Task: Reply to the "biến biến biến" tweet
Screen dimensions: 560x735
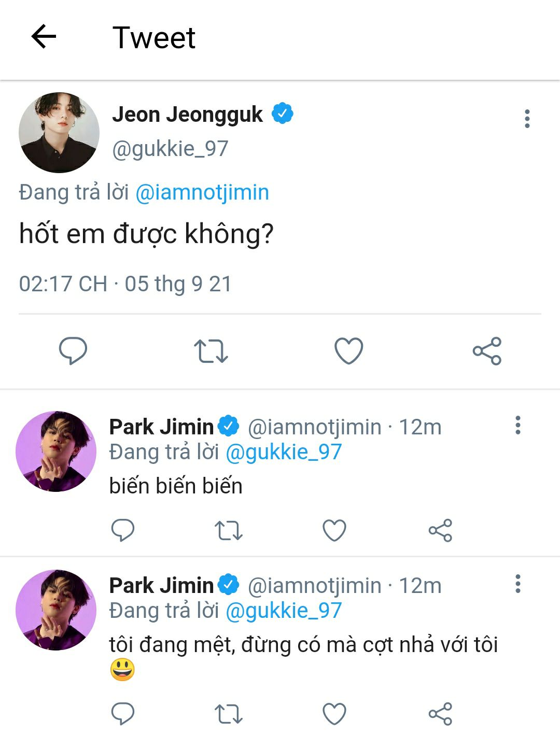Action: click(x=123, y=530)
